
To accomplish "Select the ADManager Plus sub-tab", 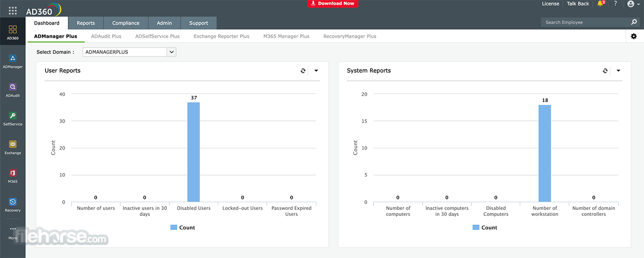I will point(56,37).
